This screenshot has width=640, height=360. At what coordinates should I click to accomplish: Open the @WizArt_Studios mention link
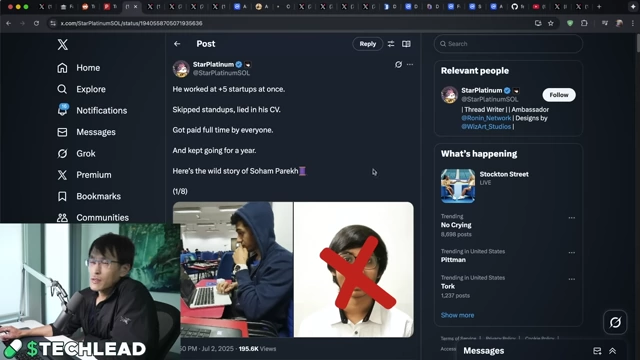point(486,127)
